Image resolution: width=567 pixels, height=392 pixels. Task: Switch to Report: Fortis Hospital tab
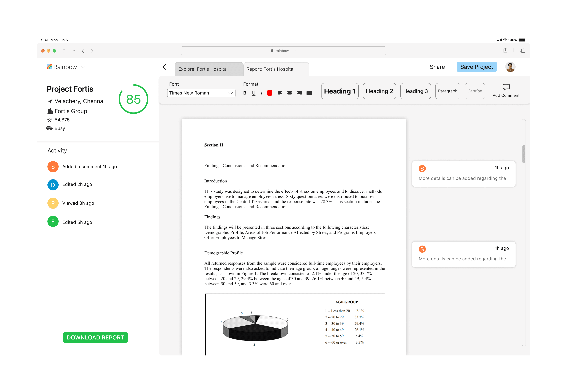276,69
